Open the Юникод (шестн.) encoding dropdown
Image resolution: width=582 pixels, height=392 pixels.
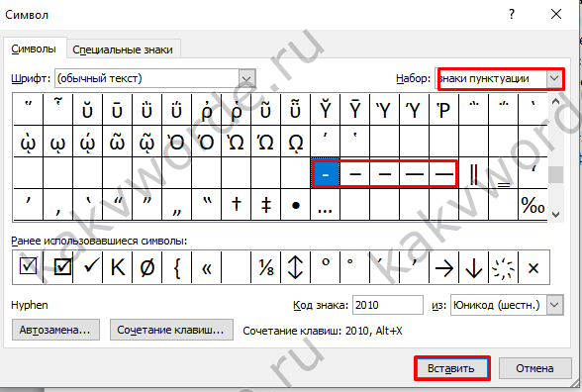[554, 305]
